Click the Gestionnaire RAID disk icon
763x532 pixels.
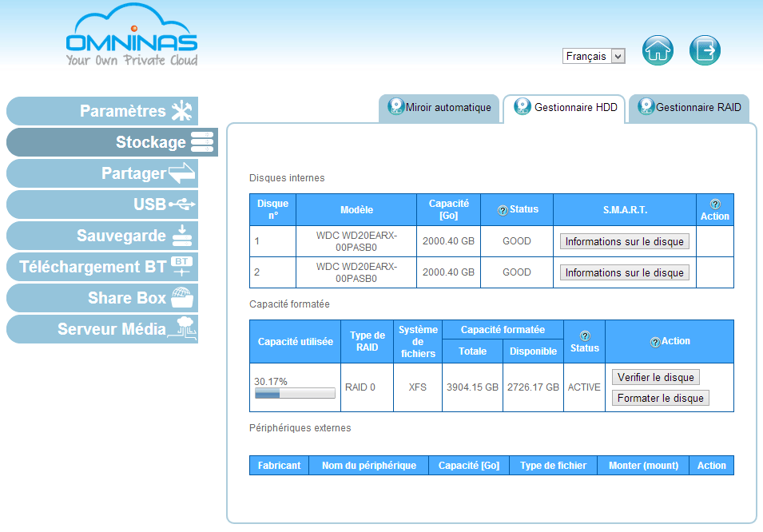[646, 106]
